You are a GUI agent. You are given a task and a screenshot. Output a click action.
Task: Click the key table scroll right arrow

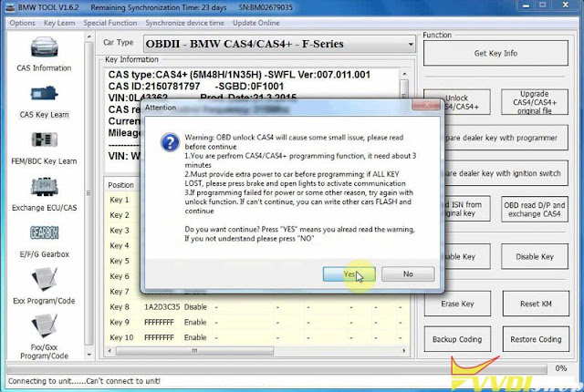coord(404,351)
